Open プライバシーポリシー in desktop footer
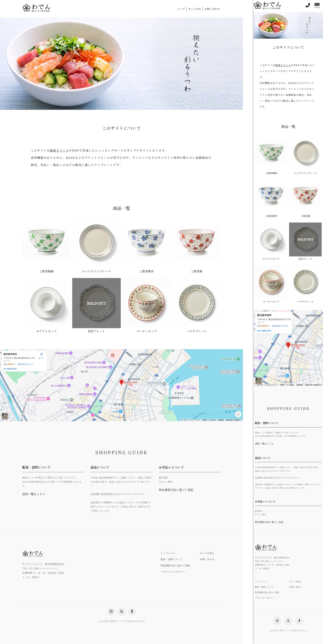Viewport: 323px width, 644px height. click(173, 572)
